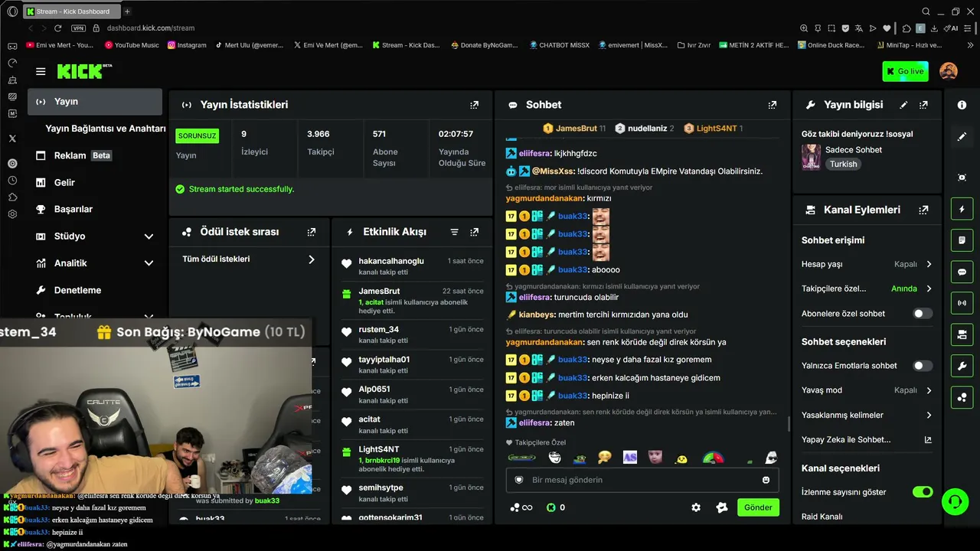Open Tüm ödül istekleri list
Screen dimensions: 980x551
pos(249,259)
